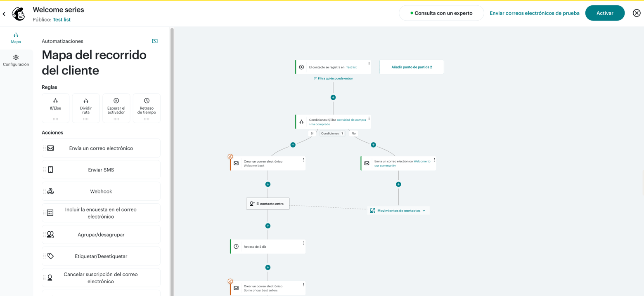
Task: Choose the Agrupar/desagrupar action
Action: click(x=101, y=235)
